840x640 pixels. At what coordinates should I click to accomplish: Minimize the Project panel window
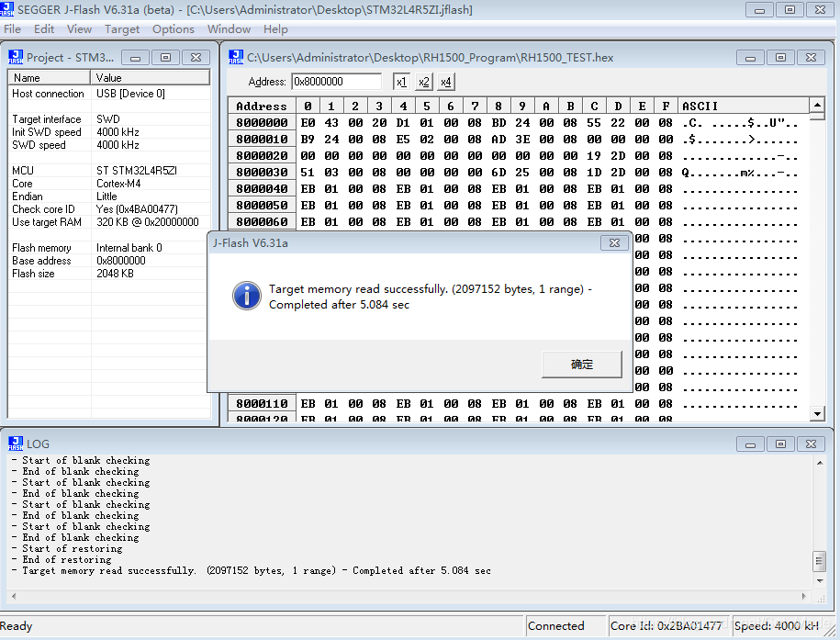click(136, 57)
